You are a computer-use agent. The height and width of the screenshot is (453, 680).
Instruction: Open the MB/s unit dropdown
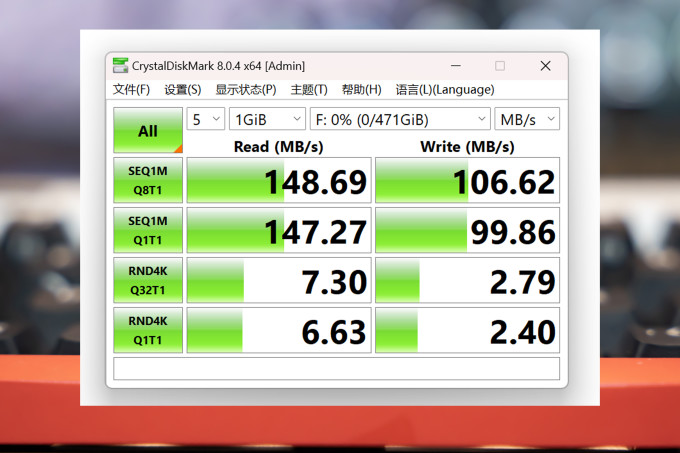click(x=527, y=119)
